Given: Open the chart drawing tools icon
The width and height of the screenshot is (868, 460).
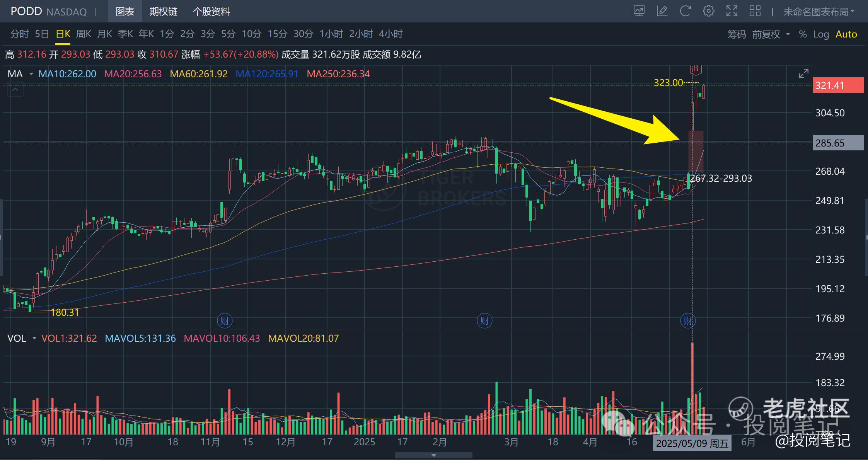Looking at the screenshot, I should 662,11.
